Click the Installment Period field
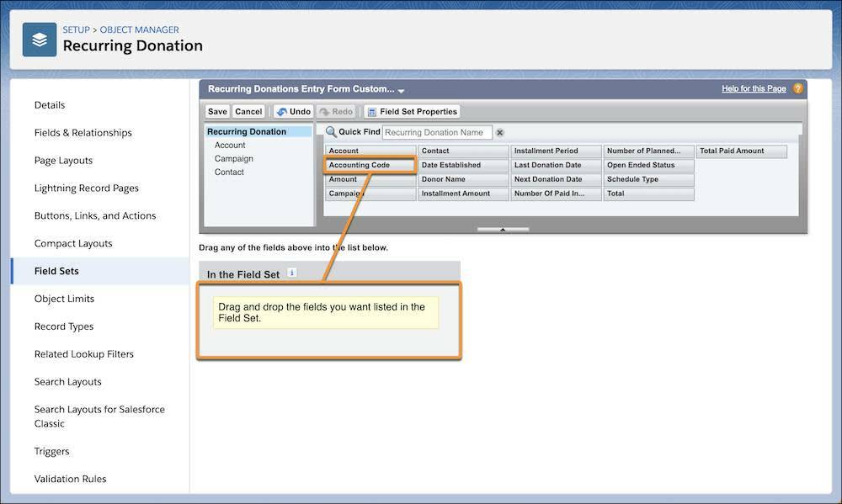The width and height of the screenshot is (842, 504). (x=557, y=151)
